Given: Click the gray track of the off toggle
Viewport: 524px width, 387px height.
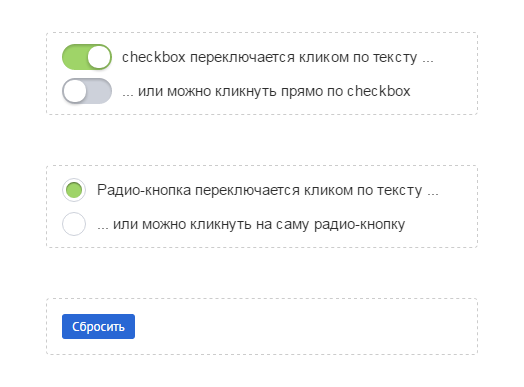Looking at the screenshot, I should (x=99, y=91).
